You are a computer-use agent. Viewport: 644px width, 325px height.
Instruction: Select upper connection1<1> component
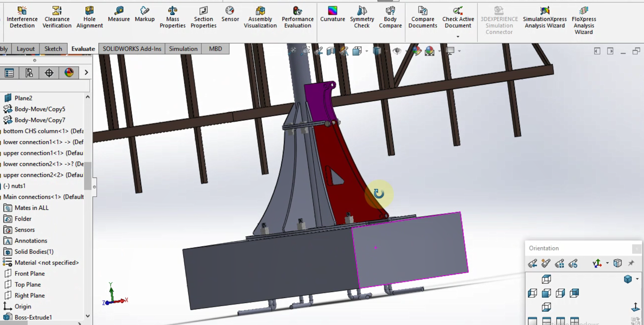43,153
